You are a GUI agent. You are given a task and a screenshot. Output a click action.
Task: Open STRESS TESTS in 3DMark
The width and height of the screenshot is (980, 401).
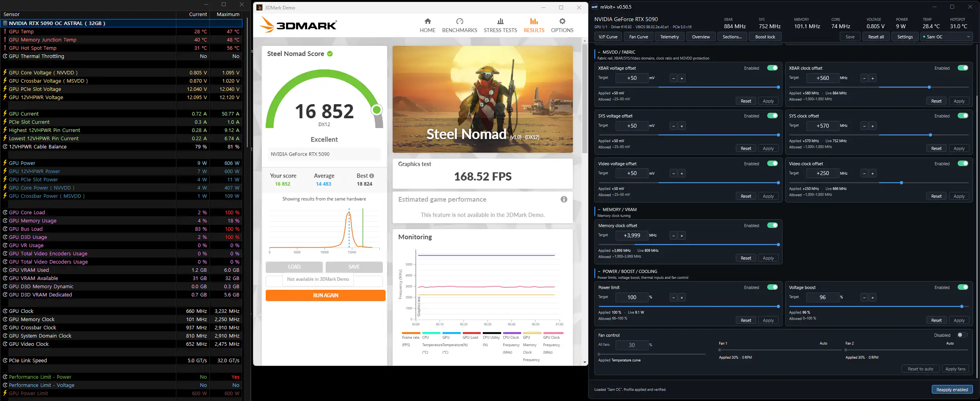[x=500, y=25]
